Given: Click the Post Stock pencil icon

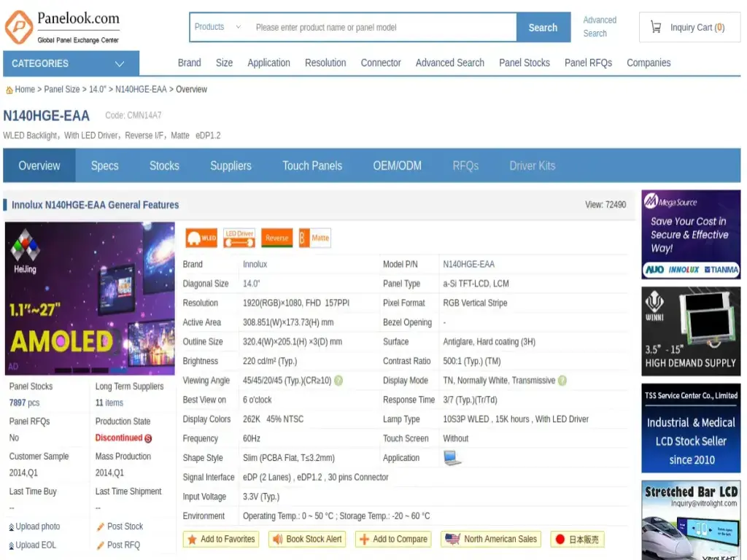Looking at the screenshot, I should (x=100, y=526).
